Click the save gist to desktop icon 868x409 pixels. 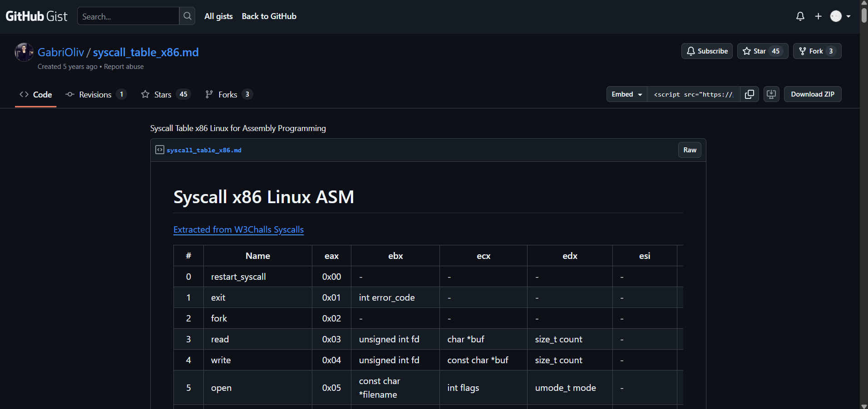tap(771, 94)
